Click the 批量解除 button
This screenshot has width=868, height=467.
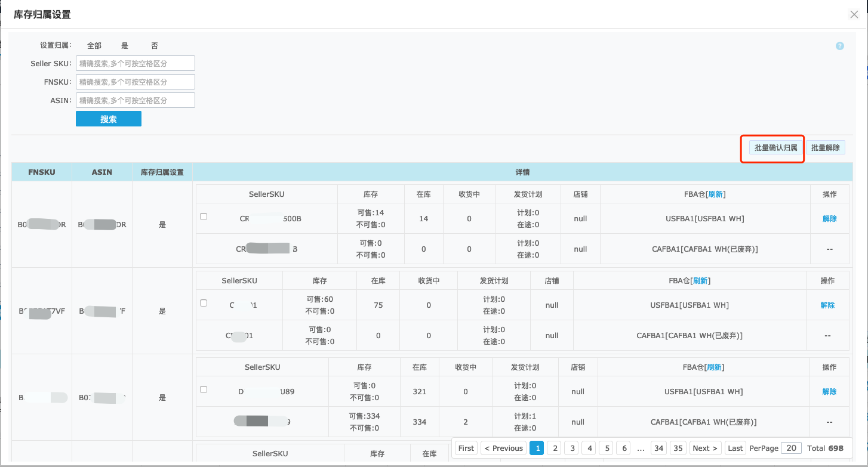(x=826, y=147)
